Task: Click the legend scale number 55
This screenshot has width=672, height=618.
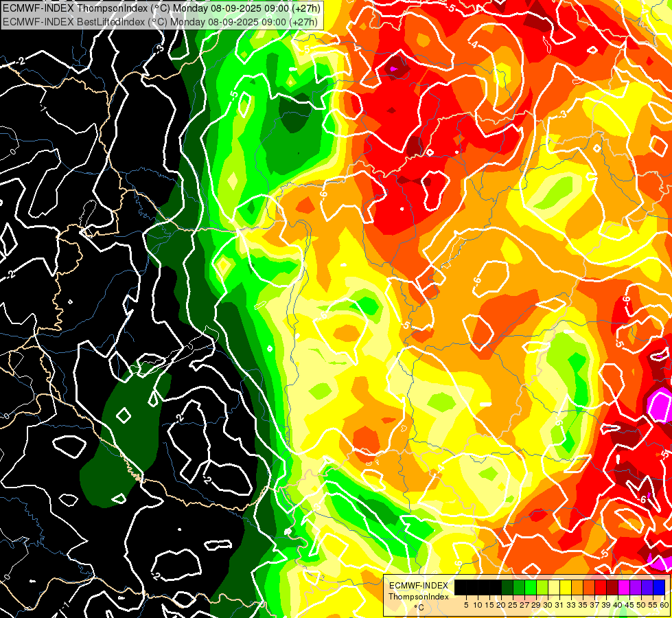Action: click(x=653, y=605)
